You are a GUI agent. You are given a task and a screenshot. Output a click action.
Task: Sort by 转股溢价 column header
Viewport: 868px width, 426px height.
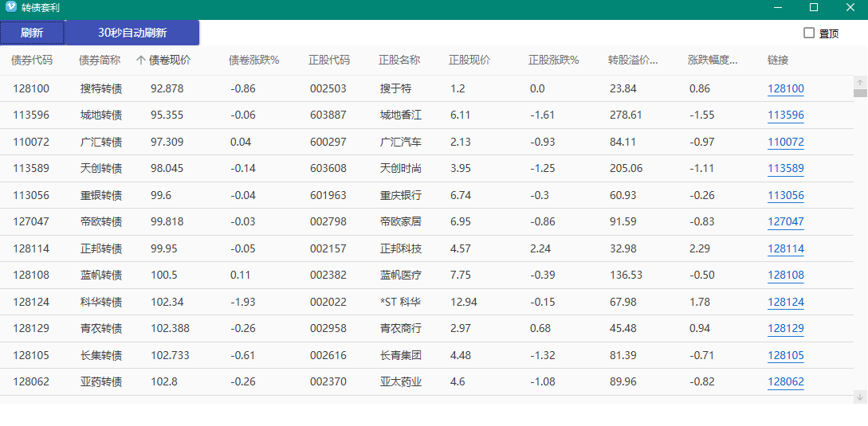pos(633,61)
